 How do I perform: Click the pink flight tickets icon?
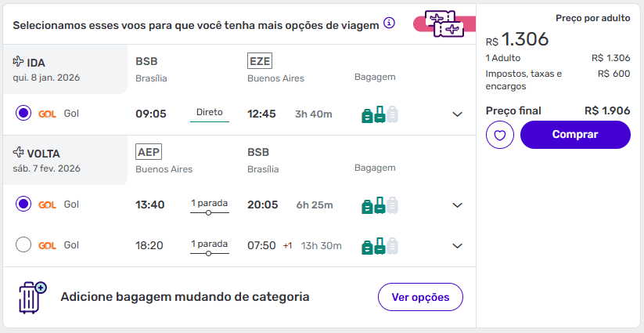444,24
